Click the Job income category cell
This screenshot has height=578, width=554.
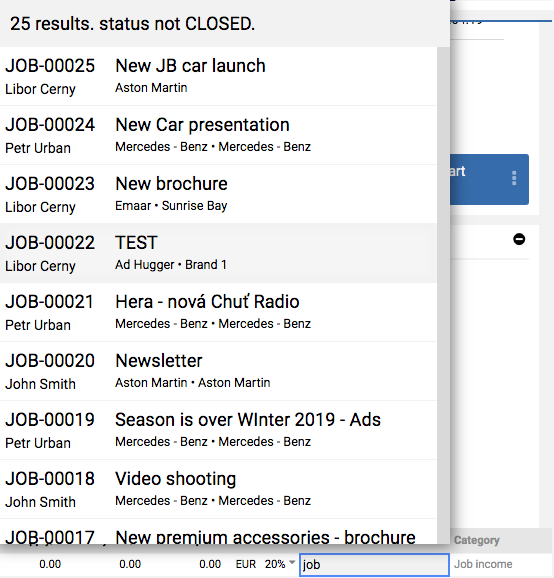pyautogui.click(x=483, y=564)
